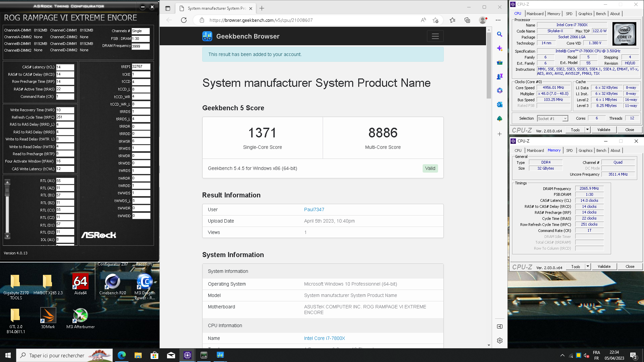Screen dimensions: 644x362
Task: Open MSI Dragon Power desktop shortcut
Action: coord(145,287)
